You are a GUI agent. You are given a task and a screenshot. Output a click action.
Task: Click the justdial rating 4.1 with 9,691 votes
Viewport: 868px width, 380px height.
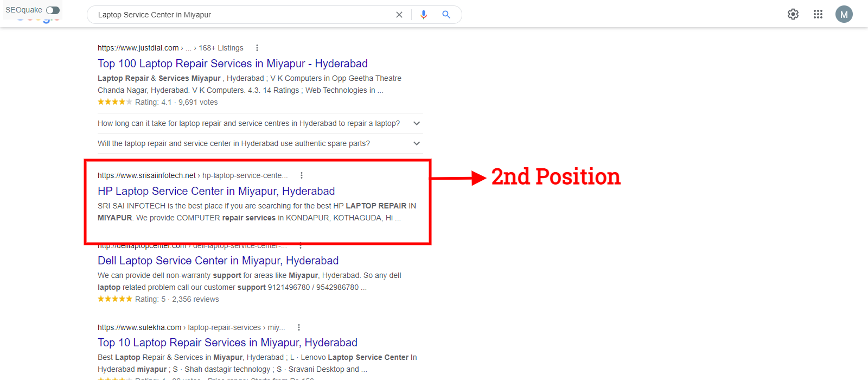[x=157, y=102]
